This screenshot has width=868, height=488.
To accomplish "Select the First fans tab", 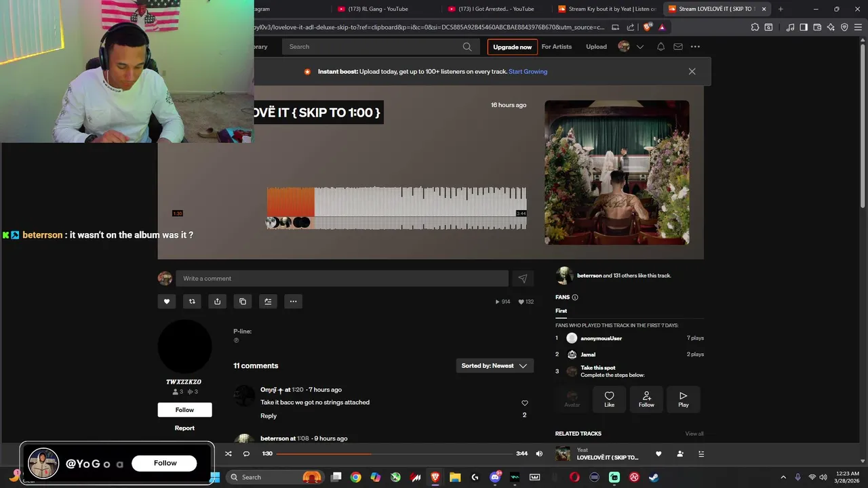I will (x=561, y=311).
